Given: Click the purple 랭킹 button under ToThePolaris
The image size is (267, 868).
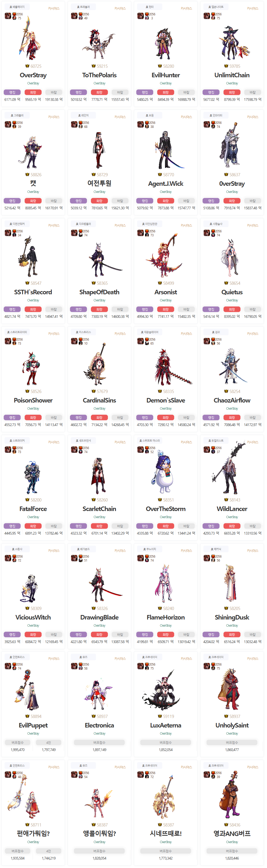Looking at the screenshot, I should [x=79, y=92].
